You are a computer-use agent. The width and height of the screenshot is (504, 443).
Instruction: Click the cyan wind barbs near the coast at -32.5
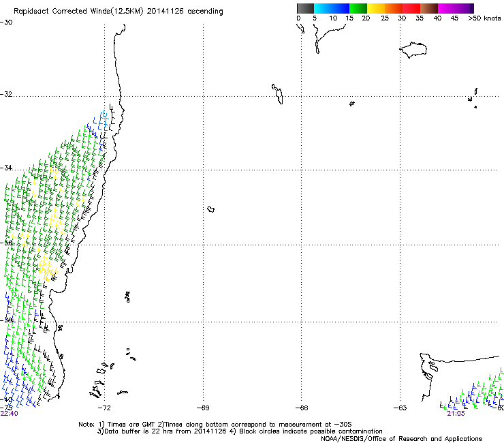[104, 121]
